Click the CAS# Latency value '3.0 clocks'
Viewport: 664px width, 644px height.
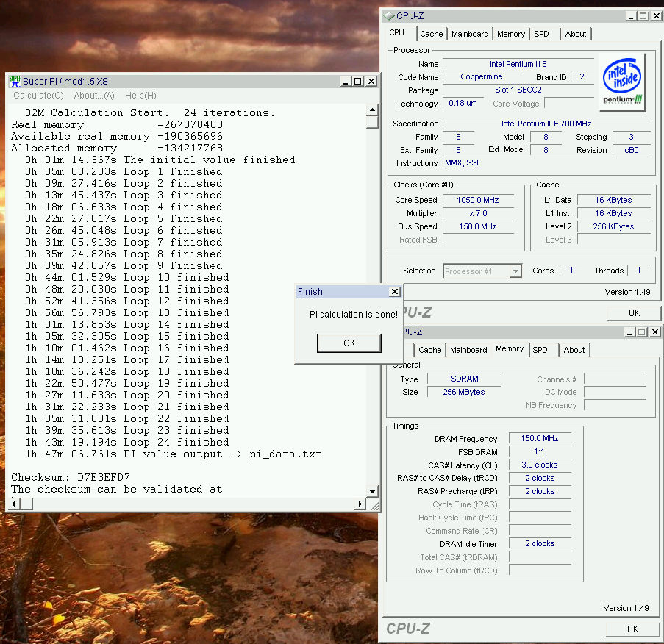coord(540,465)
